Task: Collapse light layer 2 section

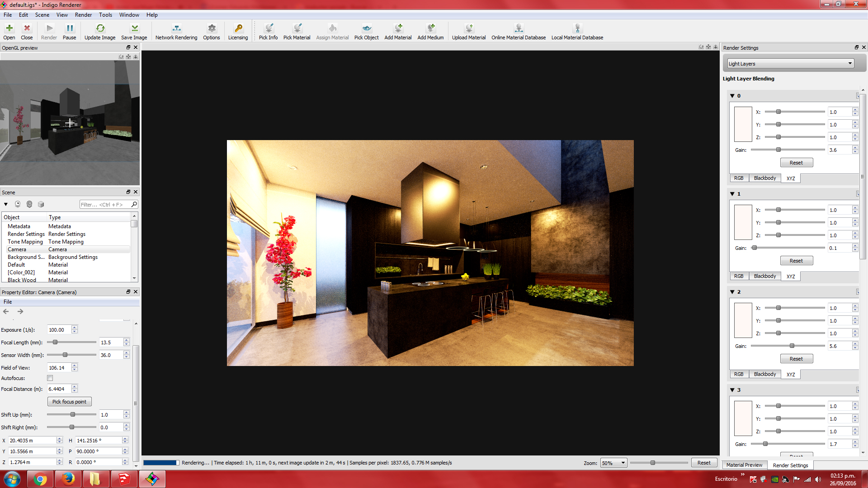Action: point(732,292)
